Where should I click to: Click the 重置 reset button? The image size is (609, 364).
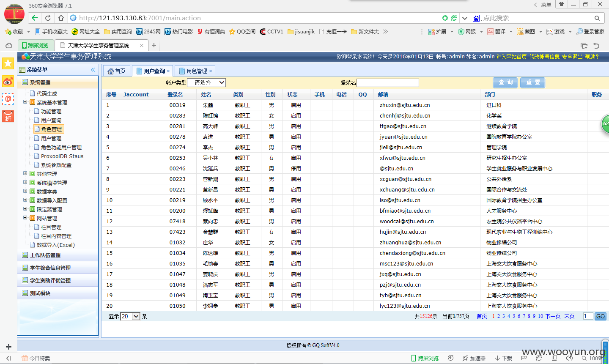tap(533, 82)
